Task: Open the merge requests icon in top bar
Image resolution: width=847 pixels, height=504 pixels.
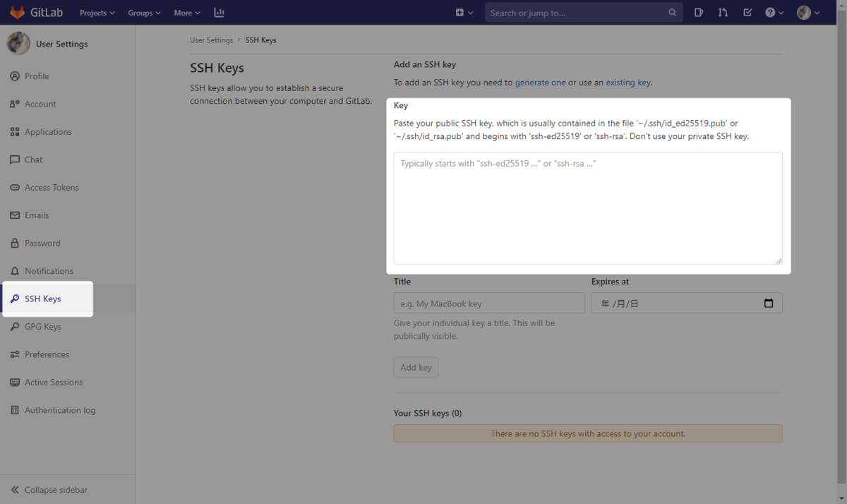Action: (723, 12)
